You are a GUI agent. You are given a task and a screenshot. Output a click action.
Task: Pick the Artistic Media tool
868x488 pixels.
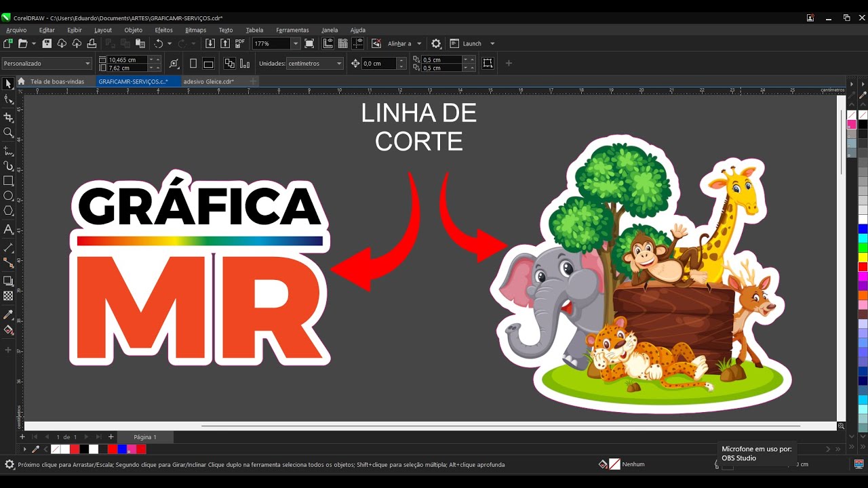[x=8, y=165]
